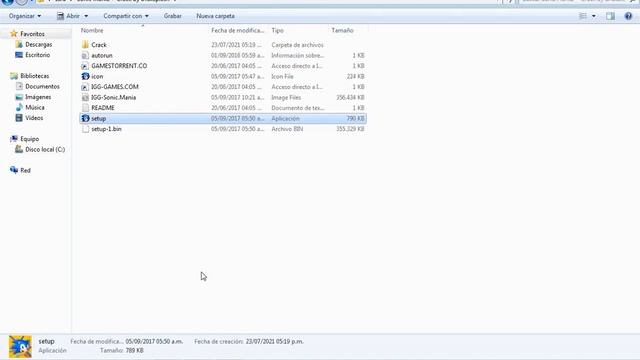Select the setup-1.bin file name
The width and height of the screenshot is (640, 360).
tap(106, 129)
